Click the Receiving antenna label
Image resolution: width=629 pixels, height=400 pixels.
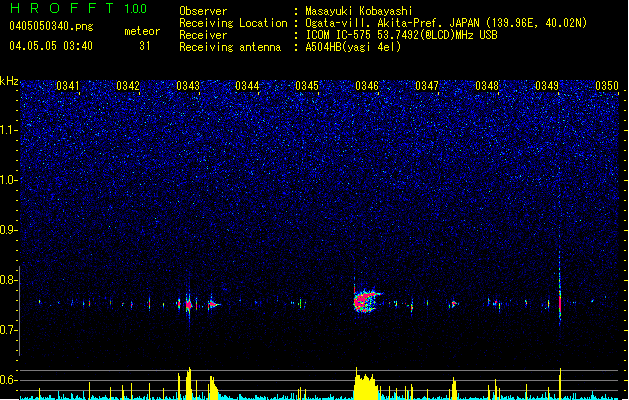click(x=230, y=47)
